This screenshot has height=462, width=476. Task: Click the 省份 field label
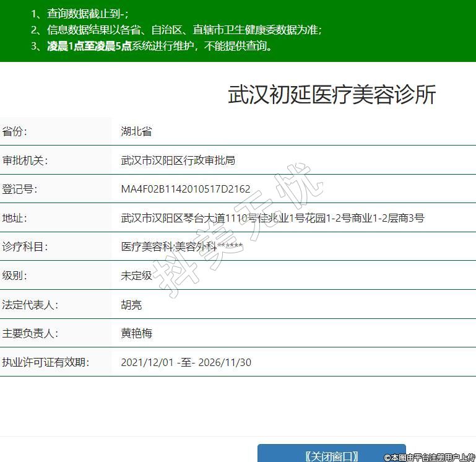pyautogui.click(x=15, y=131)
